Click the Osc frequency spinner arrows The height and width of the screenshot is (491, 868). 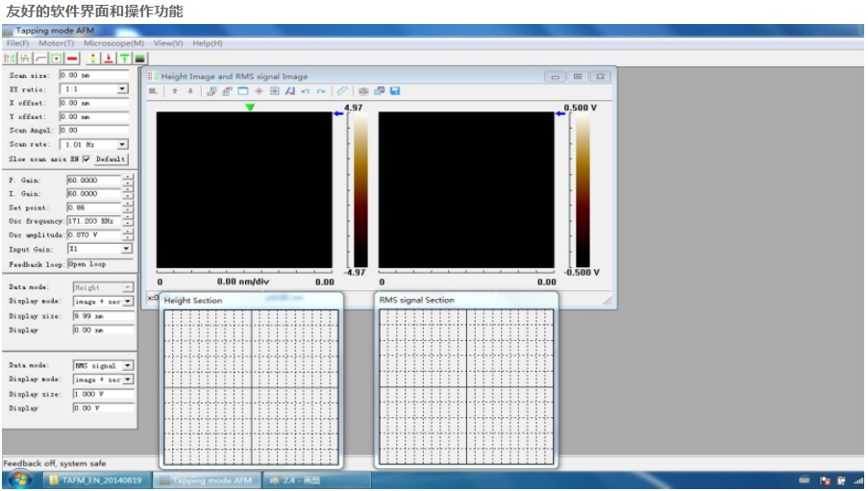(x=128, y=221)
